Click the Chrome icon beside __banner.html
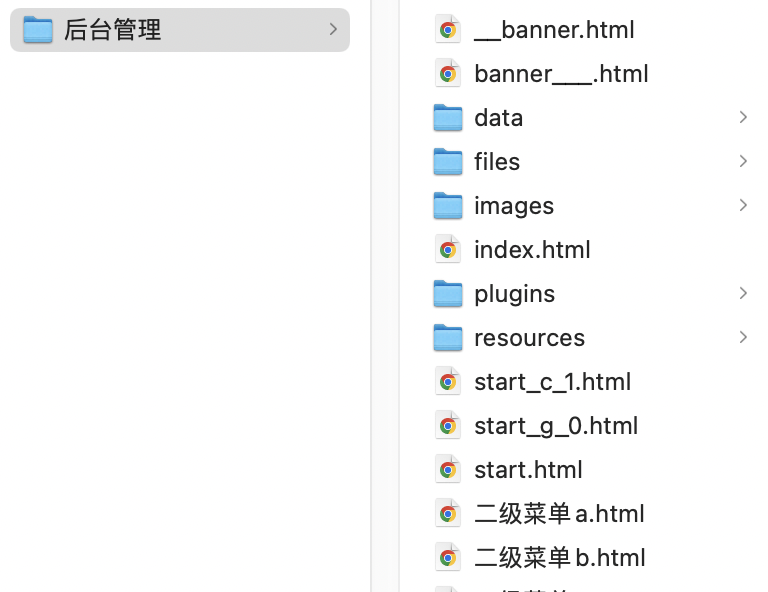This screenshot has width=768, height=592. coord(448,30)
